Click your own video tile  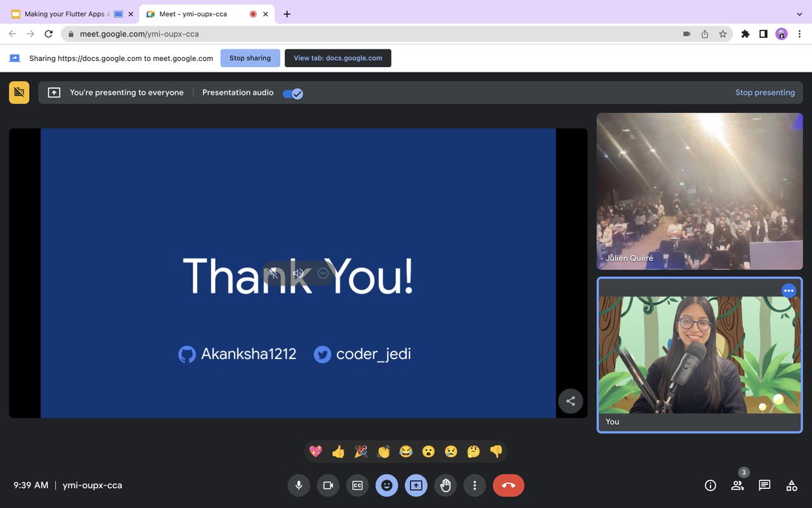pos(700,355)
